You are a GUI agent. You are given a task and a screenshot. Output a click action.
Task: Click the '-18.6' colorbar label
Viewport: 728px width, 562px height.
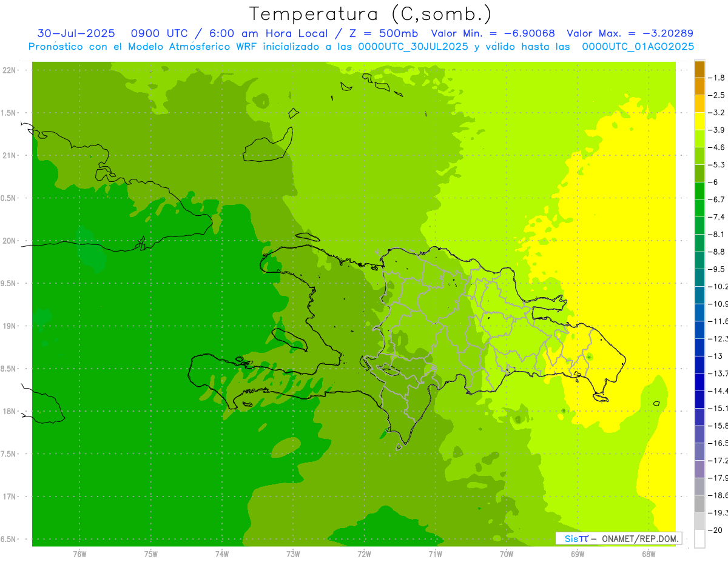pyautogui.click(x=719, y=495)
